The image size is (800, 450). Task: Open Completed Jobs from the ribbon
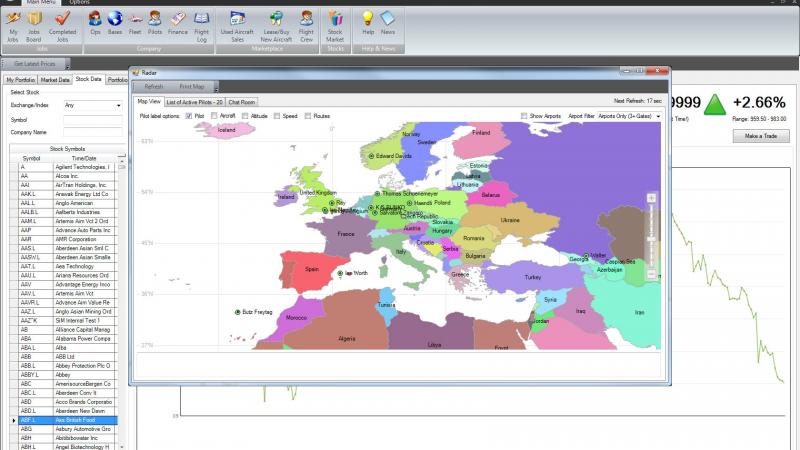point(62,24)
